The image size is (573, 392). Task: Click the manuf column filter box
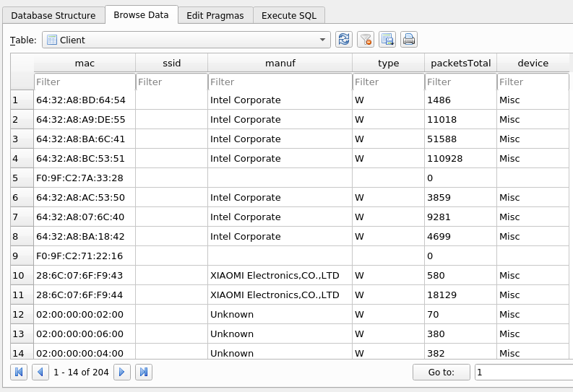(x=280, y=82)
